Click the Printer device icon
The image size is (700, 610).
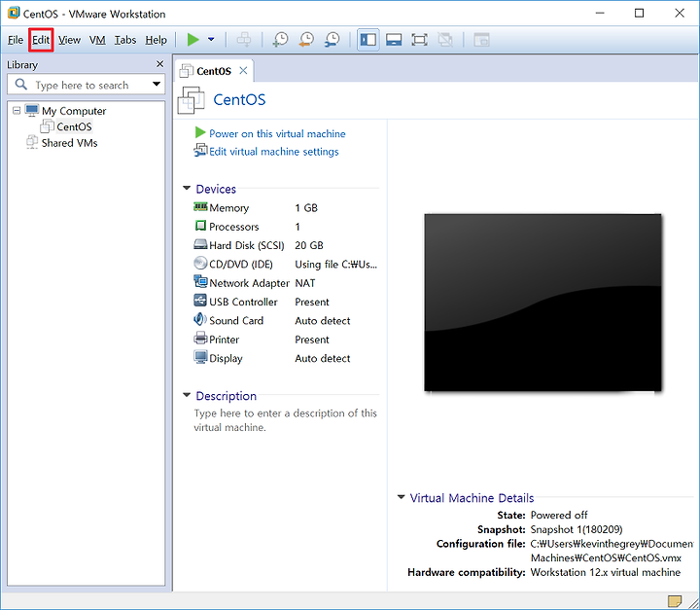tap(200, 339)
